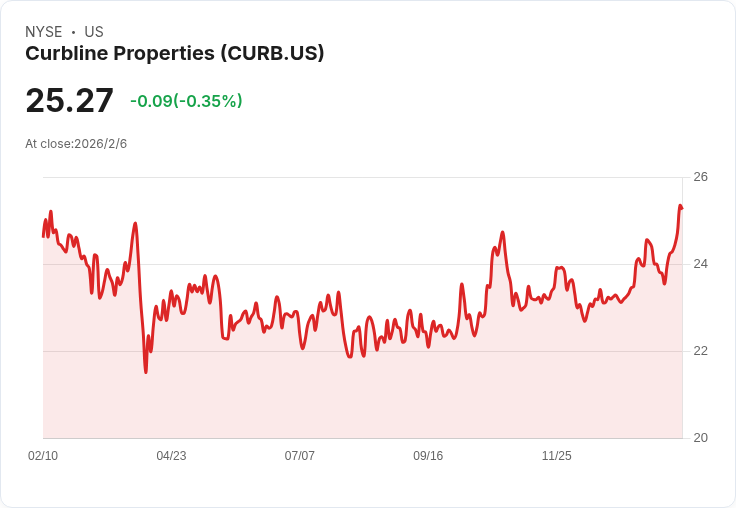Screen dimensions: 736x508
Task: Click the 26 label on the y-axis
Action: [x=700, y=177]
